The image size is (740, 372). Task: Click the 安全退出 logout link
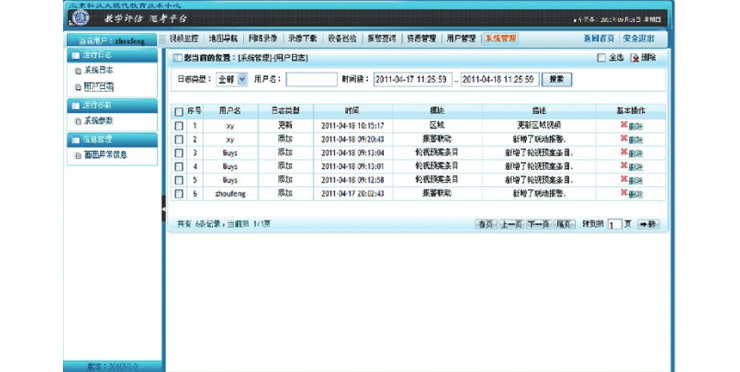point(639,39)
